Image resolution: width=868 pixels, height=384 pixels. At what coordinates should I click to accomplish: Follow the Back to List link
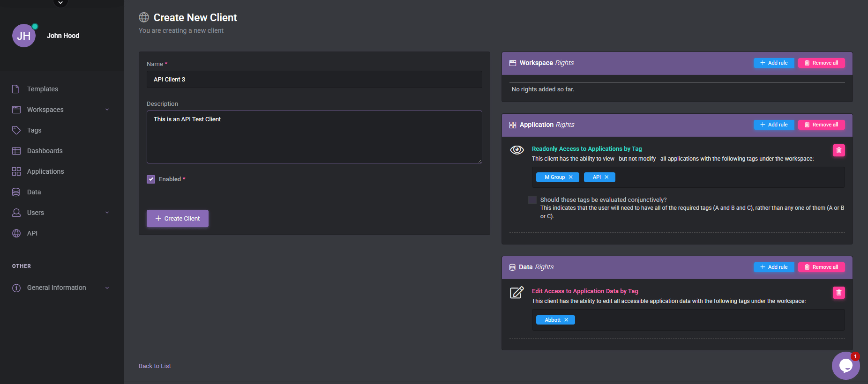155,366
